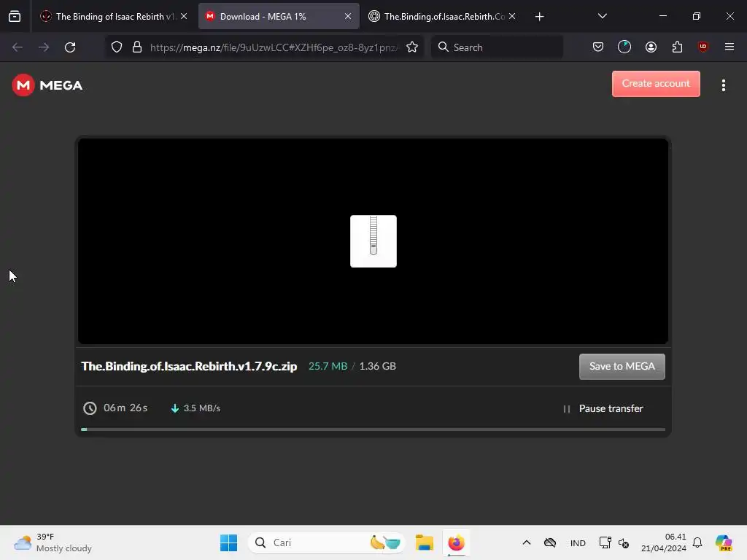This screenshot has width=747, height=560.
Task: Pause the file transfer
Action: pyautogui.click(x=603, y=408)
